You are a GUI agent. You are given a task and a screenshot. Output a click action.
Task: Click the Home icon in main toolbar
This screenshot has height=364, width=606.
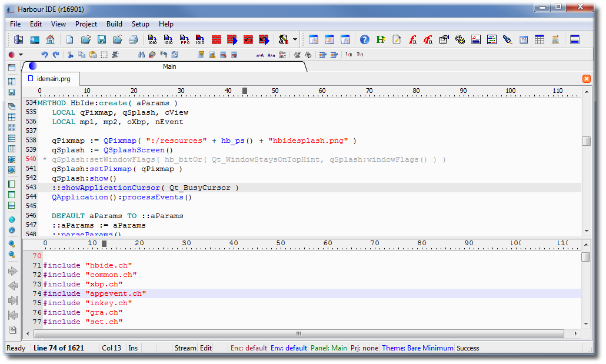point(50,40)
